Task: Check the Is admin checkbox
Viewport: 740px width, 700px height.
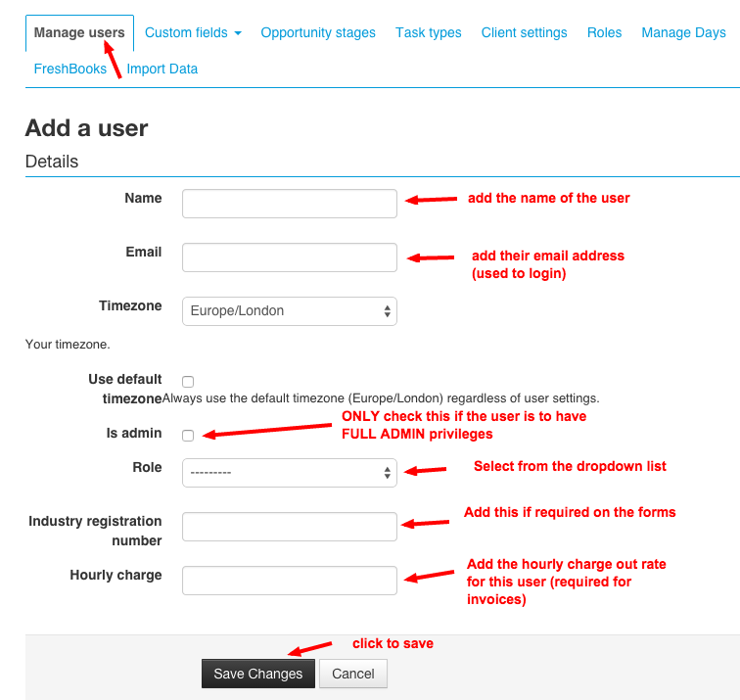Action: [x=188, y=436]
